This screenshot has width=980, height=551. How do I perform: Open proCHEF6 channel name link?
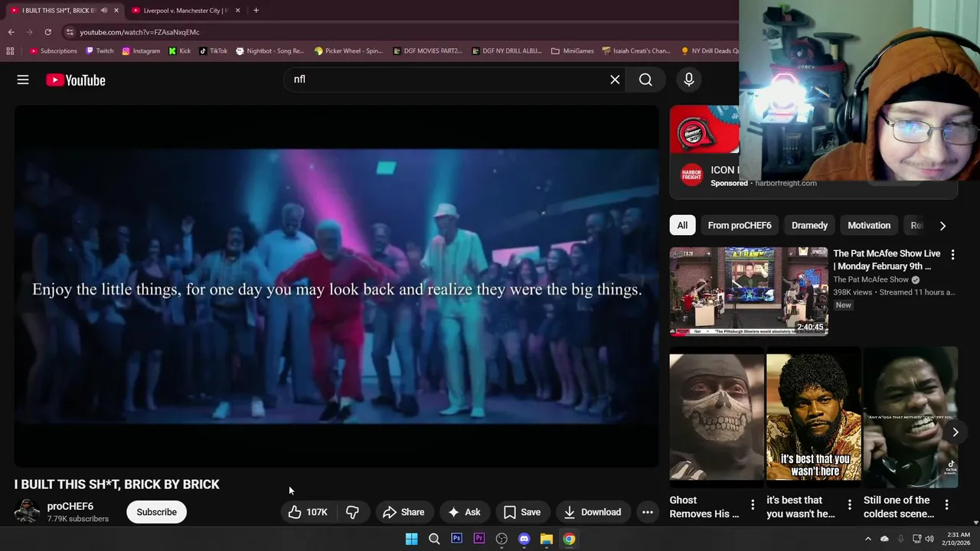point(70,506)
